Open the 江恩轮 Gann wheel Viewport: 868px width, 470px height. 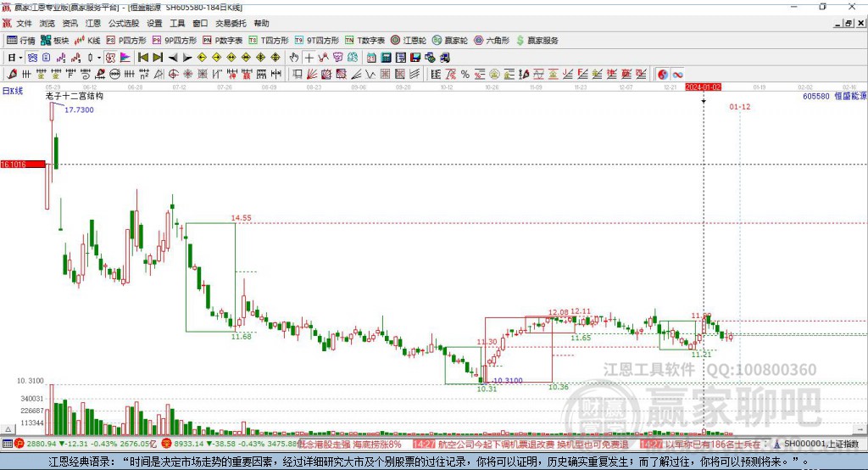click(409, 41)
